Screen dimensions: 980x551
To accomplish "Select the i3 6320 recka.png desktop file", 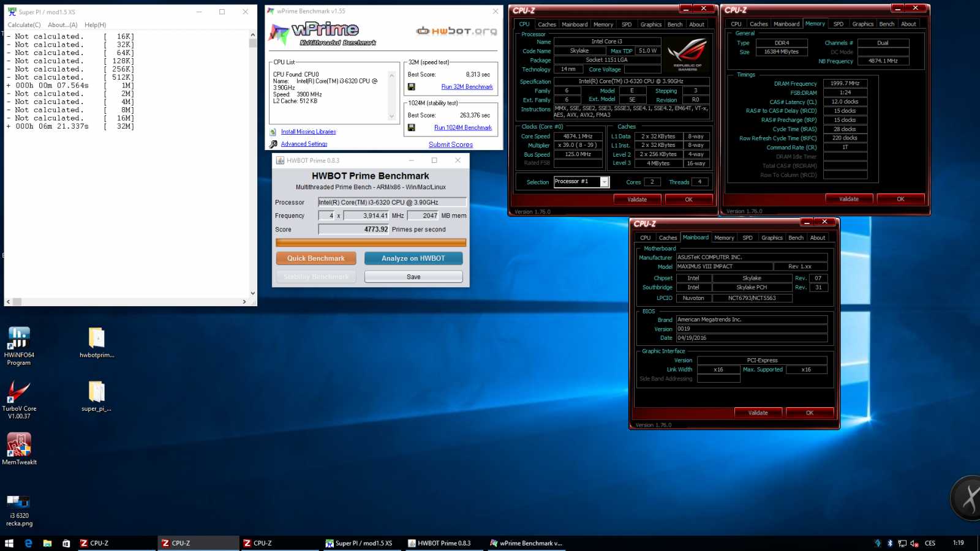I will tap(19, 511).
